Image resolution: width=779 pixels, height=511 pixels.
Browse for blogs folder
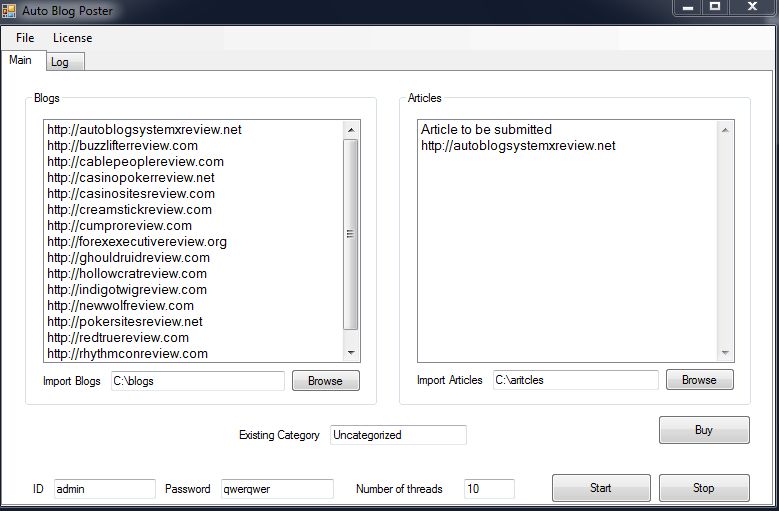[x=325, y=381]
